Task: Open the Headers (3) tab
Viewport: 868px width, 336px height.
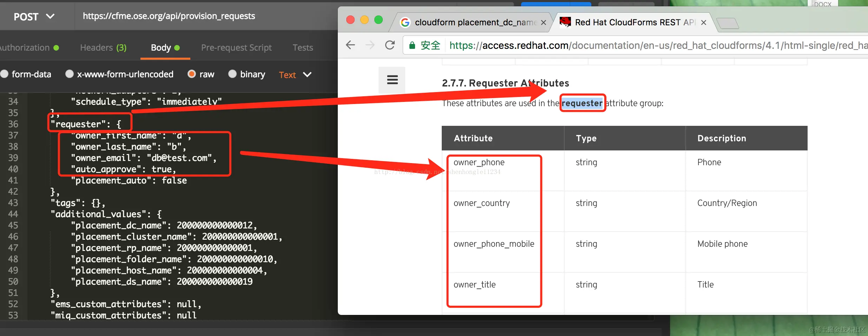Action: [103, 47]
